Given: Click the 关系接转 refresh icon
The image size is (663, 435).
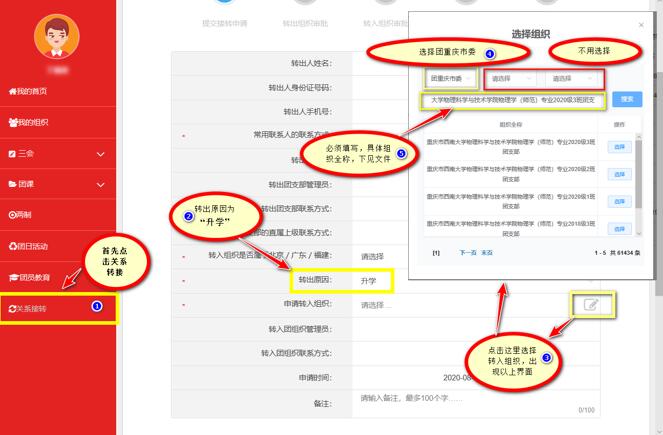Looking at the screenshot, I should pyautogui.click(x=11, y=308).
